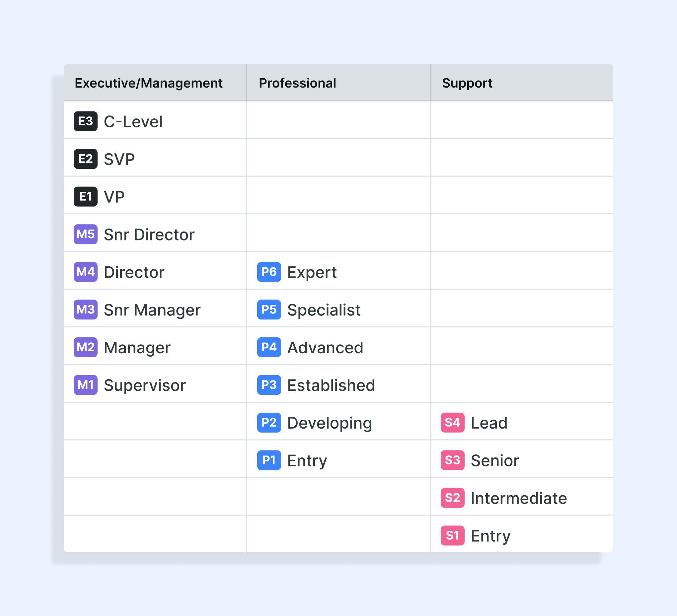Click the Intermediate support level label
677x616 pixels.
point(518,498)
